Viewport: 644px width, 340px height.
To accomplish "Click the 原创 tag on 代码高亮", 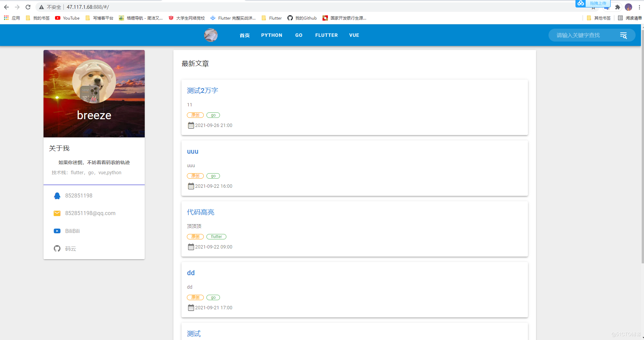I will point(195,237).
